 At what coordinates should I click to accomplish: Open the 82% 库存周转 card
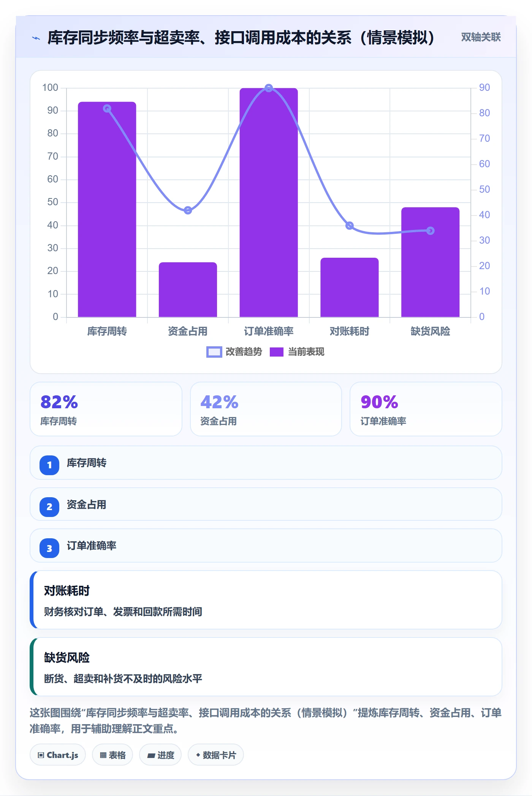(x=106, y=409)
